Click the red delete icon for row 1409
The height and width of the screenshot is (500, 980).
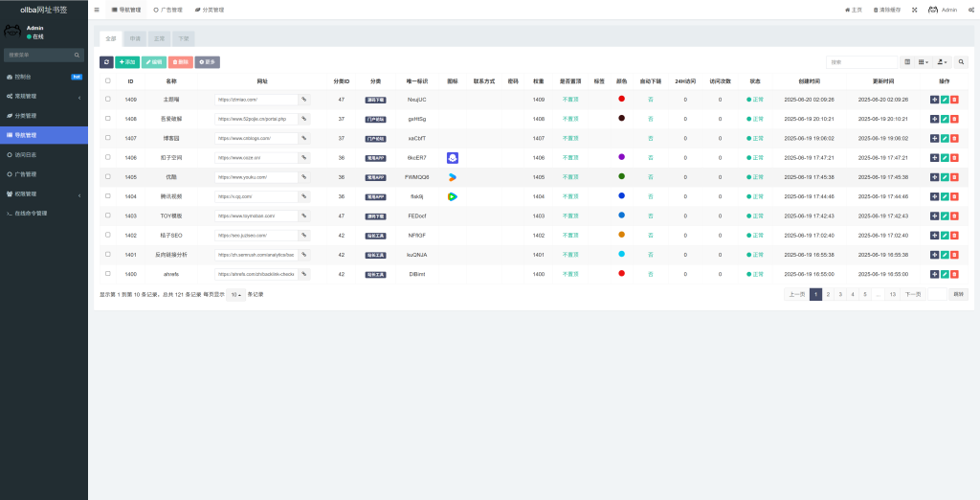pyautogui.click(x=953, y=100)
